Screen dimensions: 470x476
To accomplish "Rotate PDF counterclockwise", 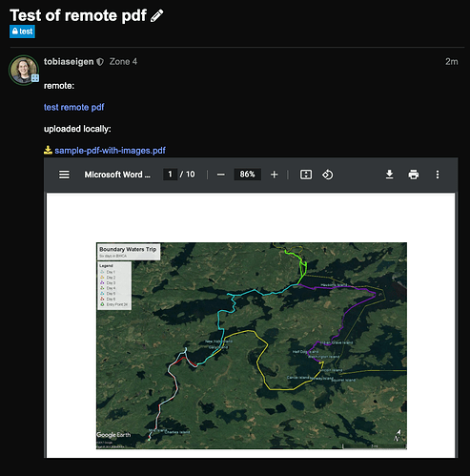I will click(328, 175).
